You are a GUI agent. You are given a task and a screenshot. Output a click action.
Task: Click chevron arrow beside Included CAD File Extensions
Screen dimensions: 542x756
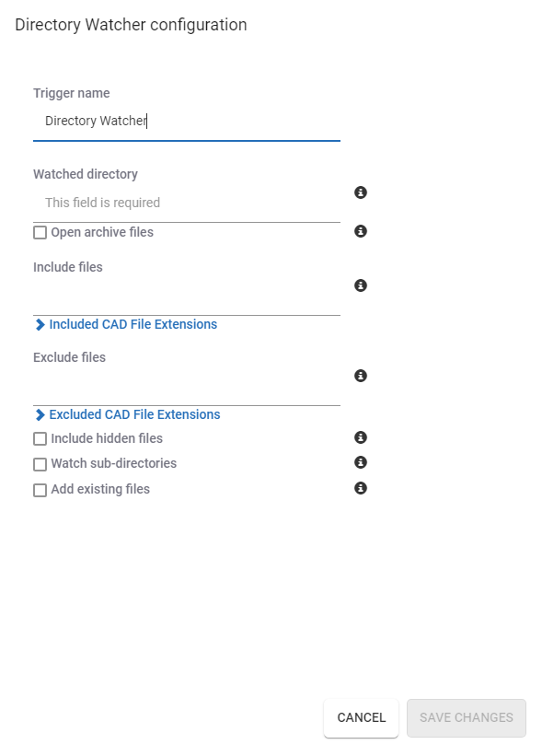[x=40, y=324]
